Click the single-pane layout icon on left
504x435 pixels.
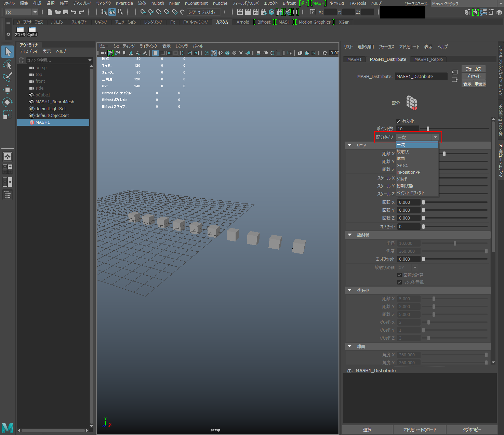tap(8, 157)
